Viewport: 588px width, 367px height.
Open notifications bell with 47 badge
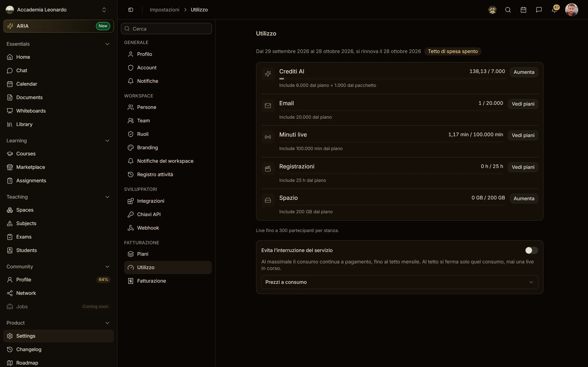tap(555, 10)
